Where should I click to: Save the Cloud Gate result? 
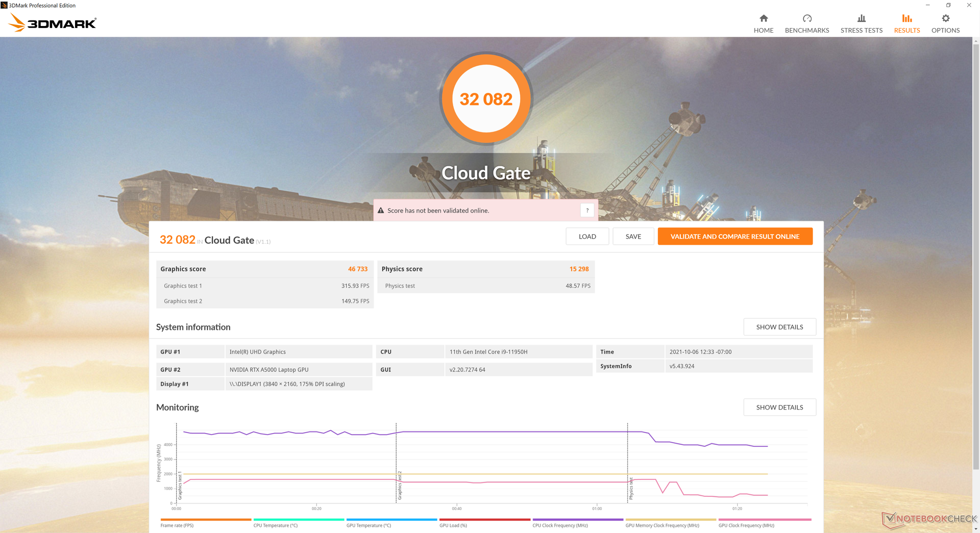click(633, 236)
